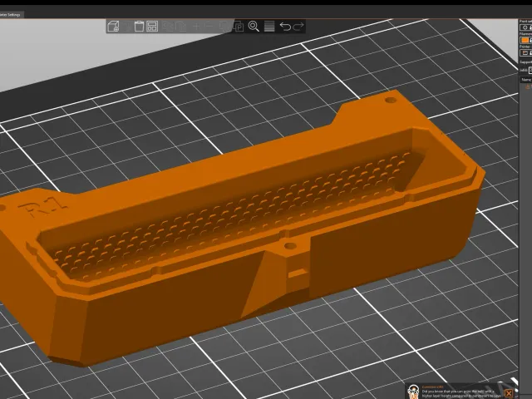
Task: Click the Add instance plus icon
Action: [x=196, y=27]
